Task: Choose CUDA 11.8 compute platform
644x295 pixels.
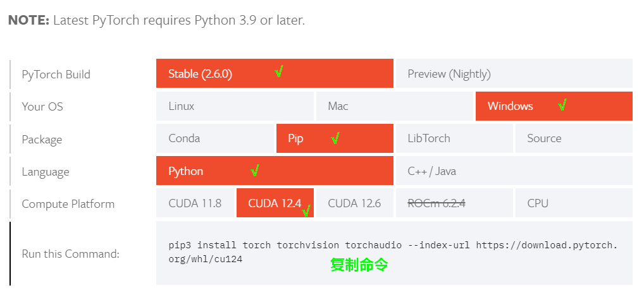Action: coord(195,203)
